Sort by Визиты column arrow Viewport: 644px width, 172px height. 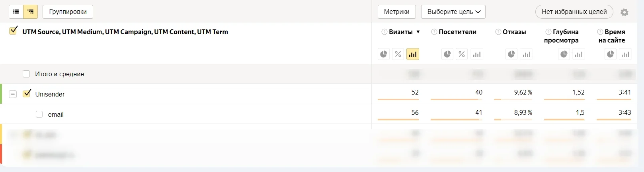(418, 32)
